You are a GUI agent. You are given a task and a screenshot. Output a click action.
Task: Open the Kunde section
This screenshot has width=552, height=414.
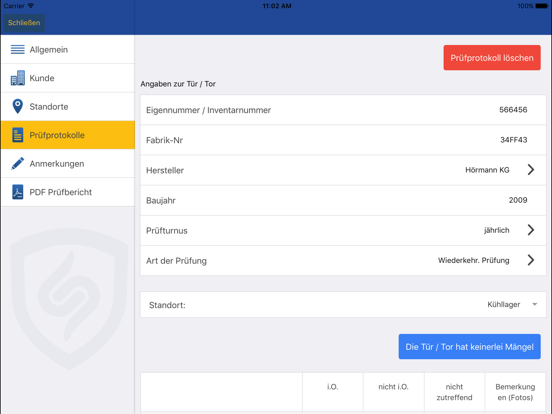68,78
